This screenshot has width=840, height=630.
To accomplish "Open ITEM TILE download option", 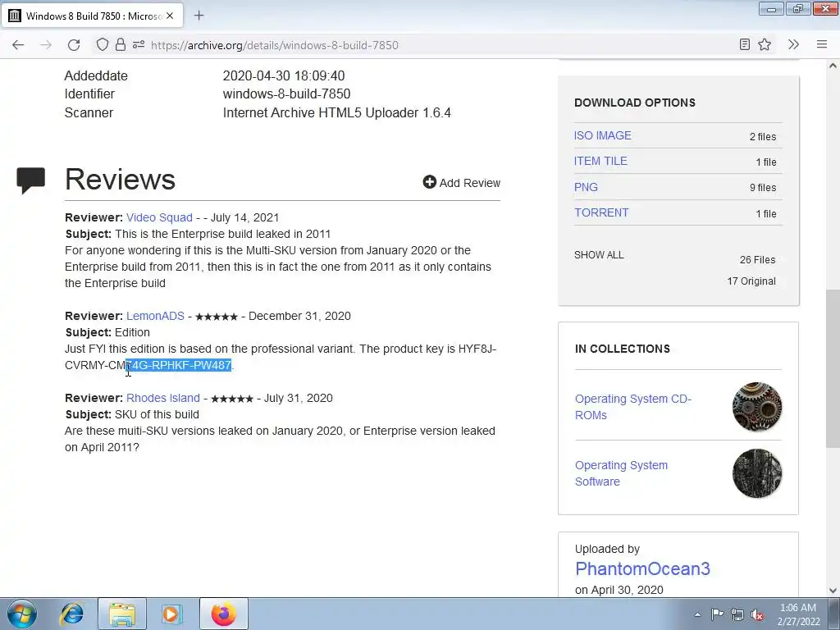I will (x=600, y=161).
